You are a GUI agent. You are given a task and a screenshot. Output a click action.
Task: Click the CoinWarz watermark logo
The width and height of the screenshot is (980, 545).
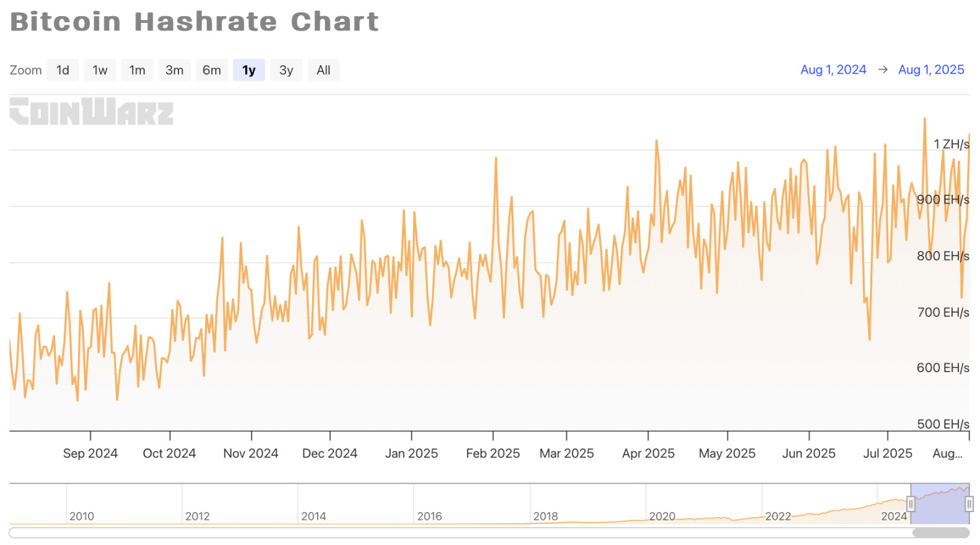coord(92,112)
